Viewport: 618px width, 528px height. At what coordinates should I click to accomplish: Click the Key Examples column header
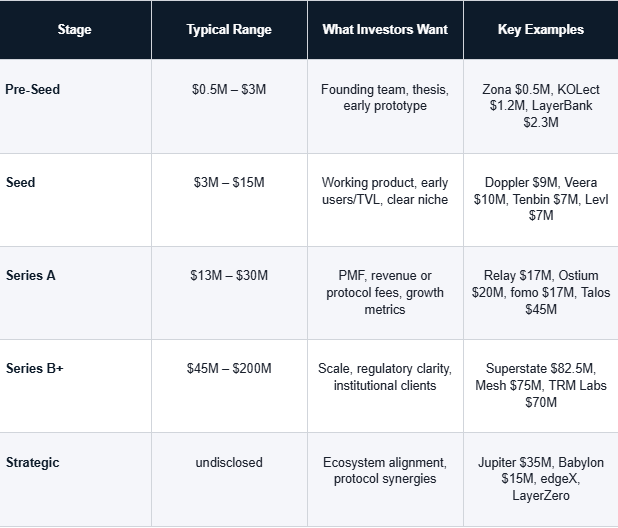pos(541,30)
